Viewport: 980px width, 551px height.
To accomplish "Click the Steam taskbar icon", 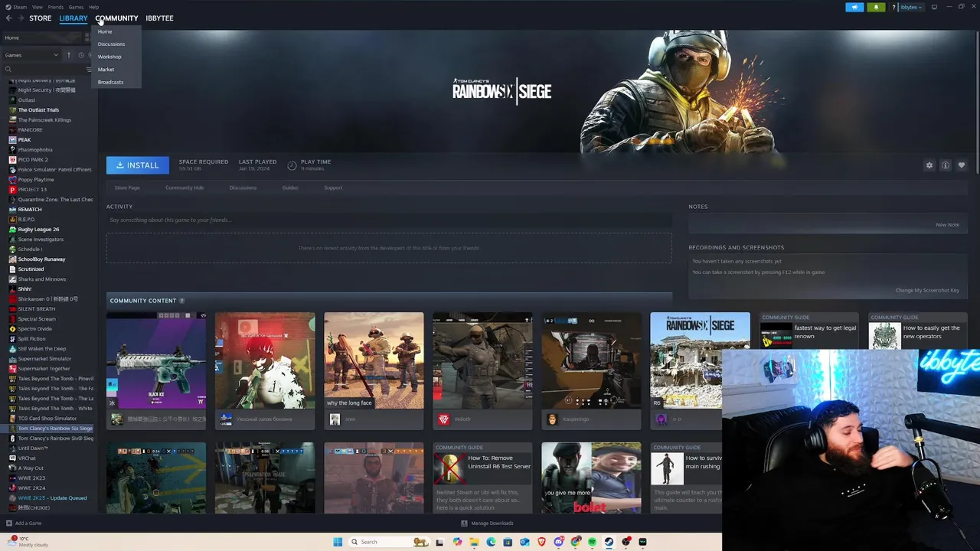I will [609, 542].
